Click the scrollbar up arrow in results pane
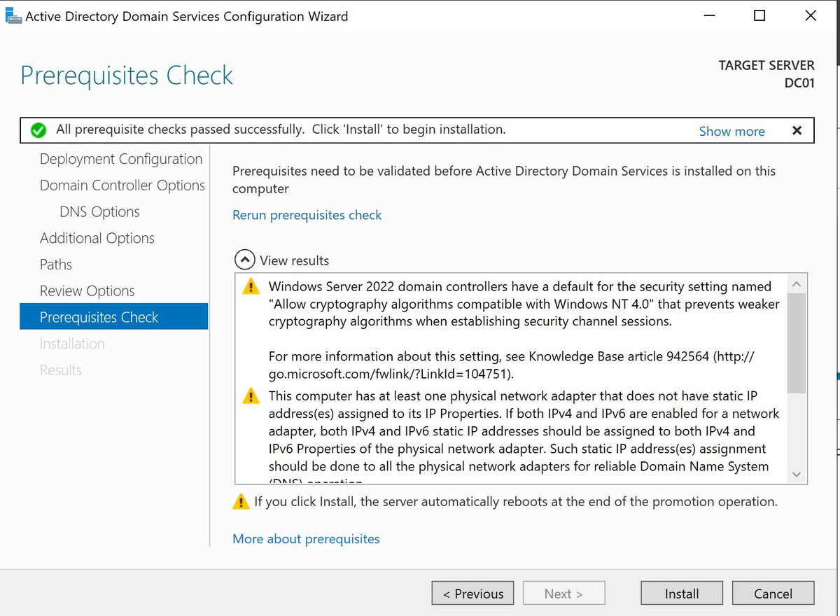This screenshot has height=616, width=840. coord(797,283)
